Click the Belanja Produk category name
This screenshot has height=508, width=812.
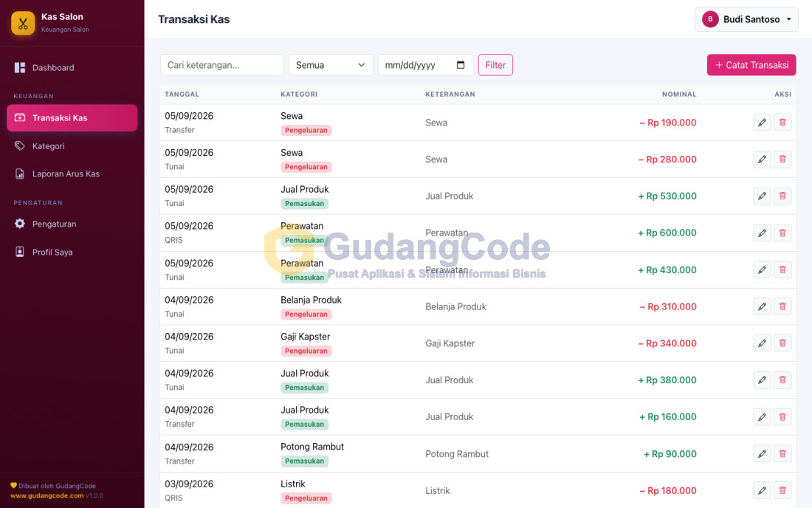tap(312, 300)
